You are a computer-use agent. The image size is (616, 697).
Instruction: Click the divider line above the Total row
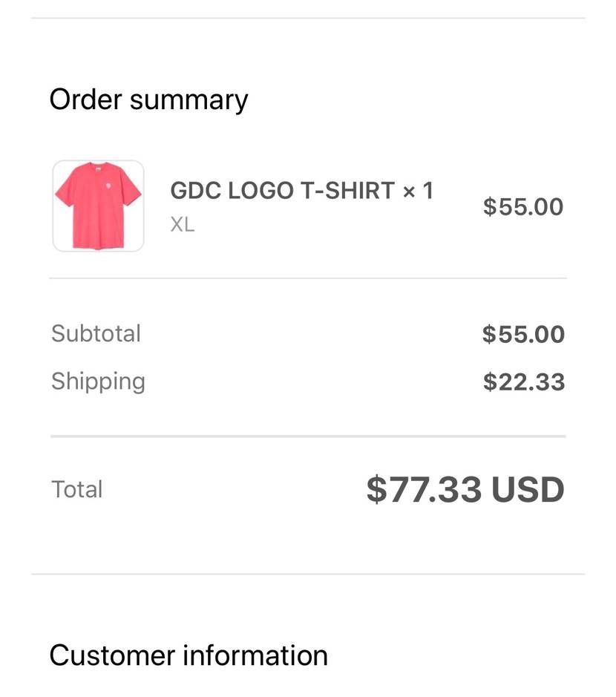[308, 436]
